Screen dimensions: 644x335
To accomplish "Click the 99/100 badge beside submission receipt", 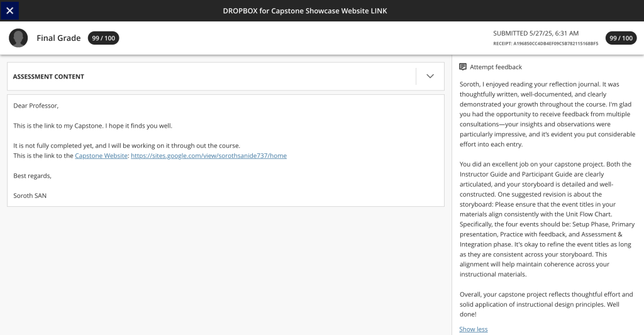I will tap(621, 38).
